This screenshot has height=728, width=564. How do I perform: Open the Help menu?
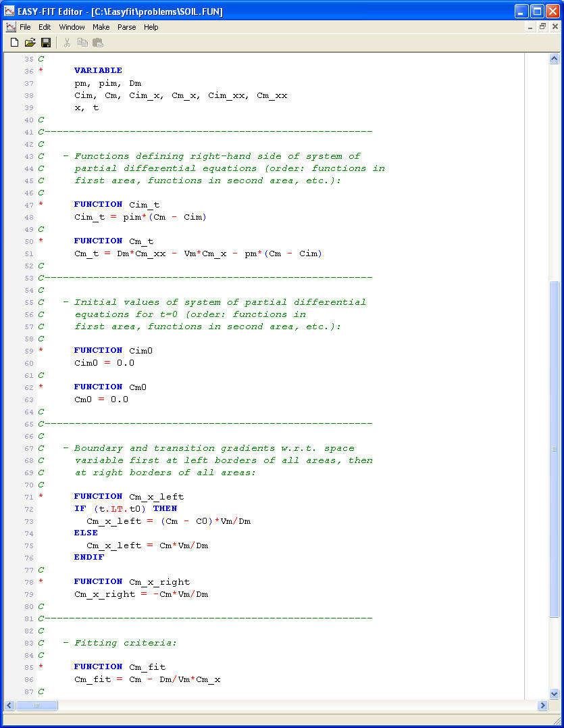tap(151, 27)
